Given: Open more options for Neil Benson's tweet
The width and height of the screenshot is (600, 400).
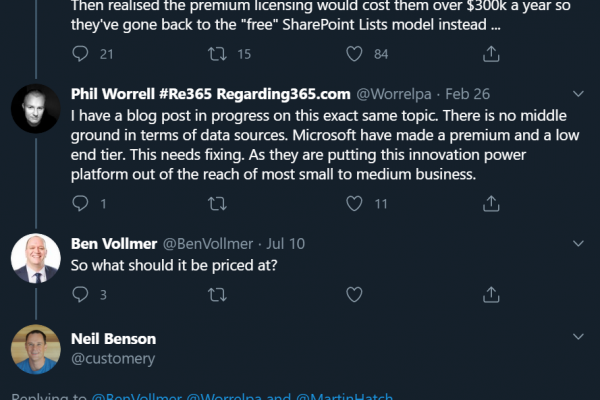Looking at the screenshot, I should click(578, 336).
